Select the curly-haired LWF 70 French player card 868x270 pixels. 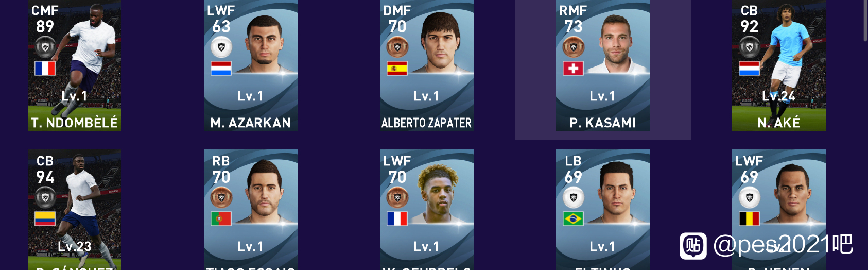[x=427, y=210]
